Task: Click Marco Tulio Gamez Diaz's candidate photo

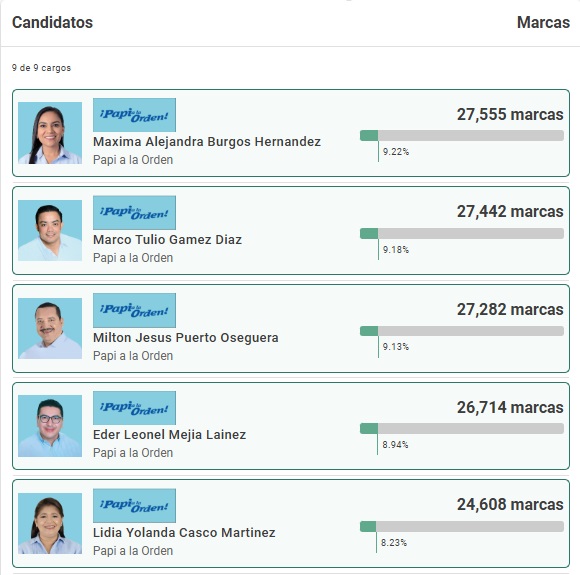Action: [50, 231]
